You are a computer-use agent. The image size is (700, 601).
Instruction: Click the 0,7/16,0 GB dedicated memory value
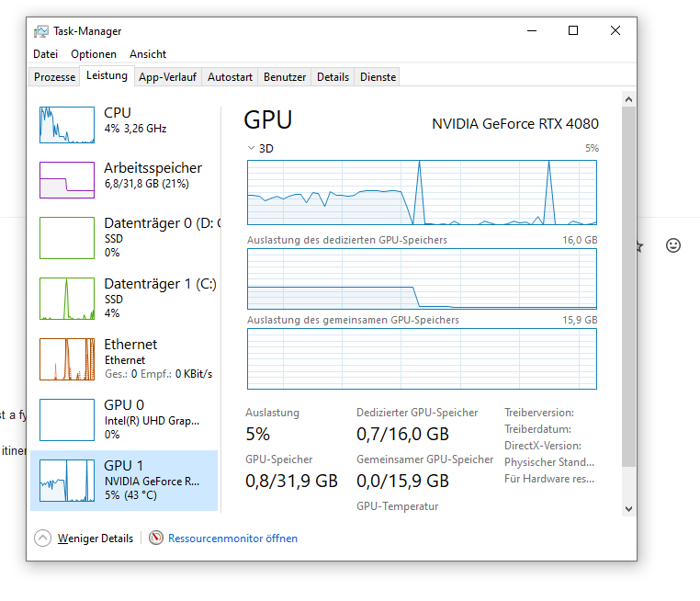402,434
